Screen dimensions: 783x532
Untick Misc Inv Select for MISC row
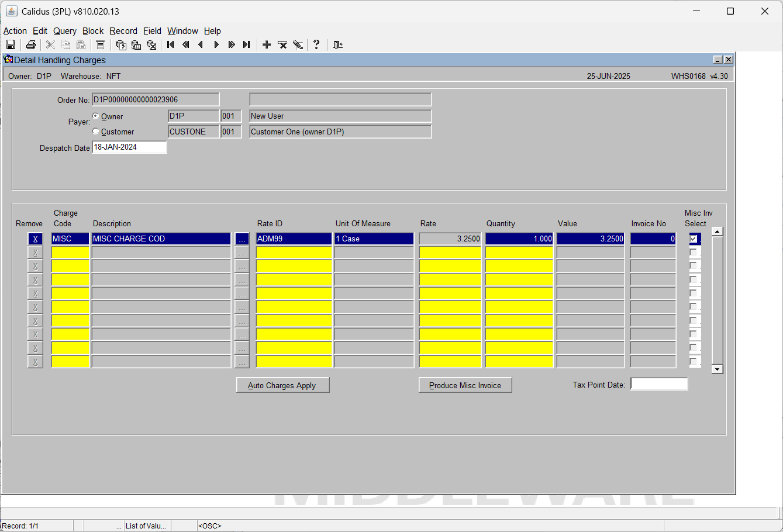point(694,239)
